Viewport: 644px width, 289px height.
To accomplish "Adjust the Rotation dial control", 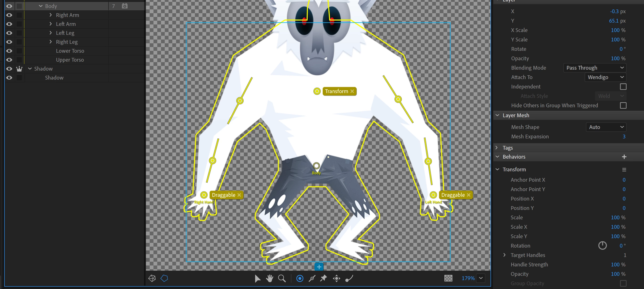I will click(602, 245).
